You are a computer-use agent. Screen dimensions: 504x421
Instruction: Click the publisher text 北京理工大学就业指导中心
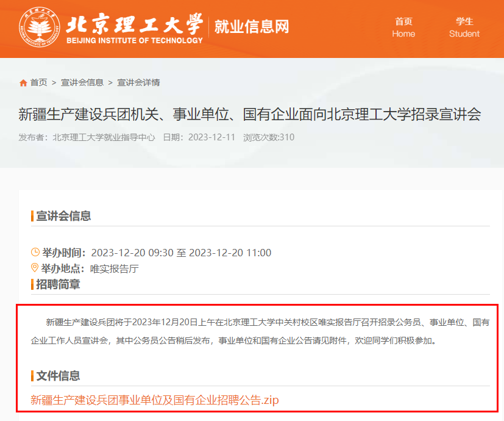coord(104,137)
